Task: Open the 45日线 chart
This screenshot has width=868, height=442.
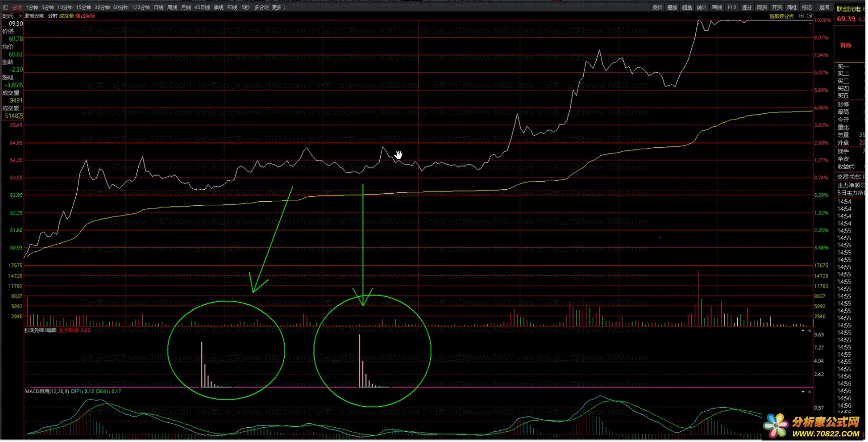Action: 202,8
